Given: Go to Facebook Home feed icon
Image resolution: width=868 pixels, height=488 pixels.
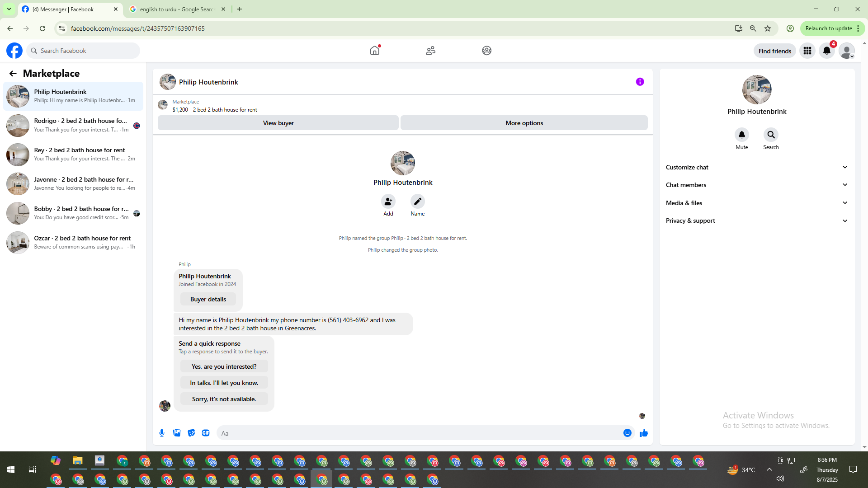Looking at the screenshot, I should coord(375,51).
